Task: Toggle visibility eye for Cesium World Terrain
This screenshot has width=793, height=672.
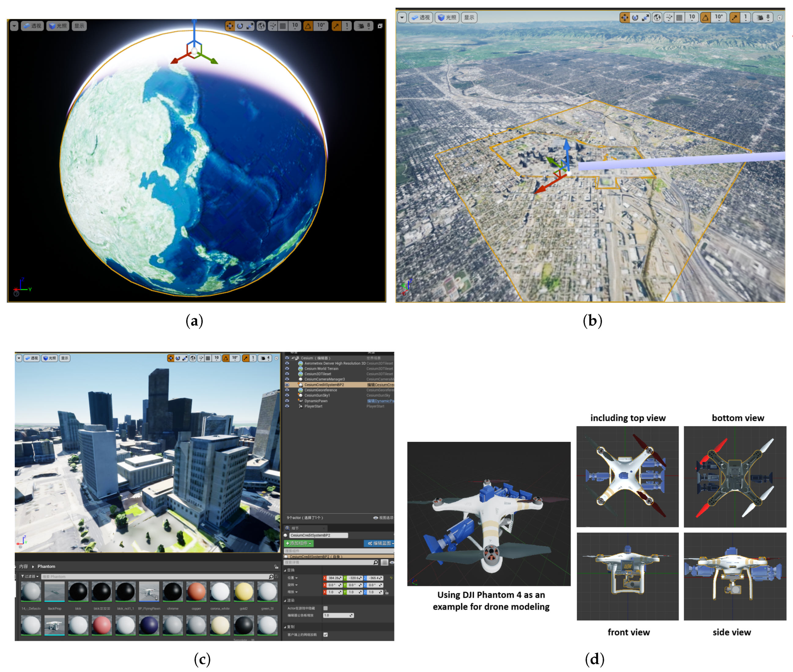Action: 288,369
